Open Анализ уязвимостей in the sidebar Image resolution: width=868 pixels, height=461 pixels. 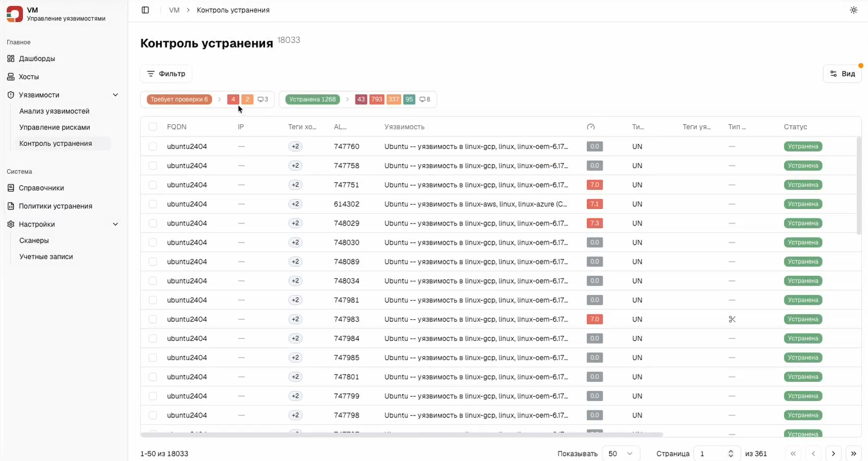click(x=54, y=111)
